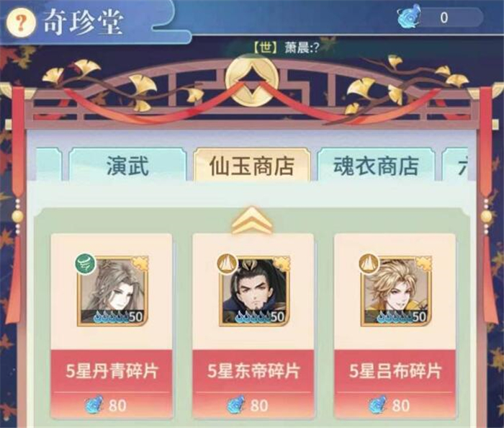Select the 吕布 hero portrait
Viewport: 504px width, 428px height.
[396, 291]
